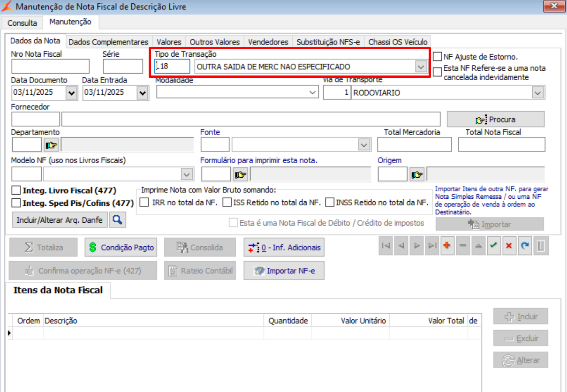567x392 pixels.
Task: Click magnifier icon next to Arq. Danfe
Action: [117, 219]
